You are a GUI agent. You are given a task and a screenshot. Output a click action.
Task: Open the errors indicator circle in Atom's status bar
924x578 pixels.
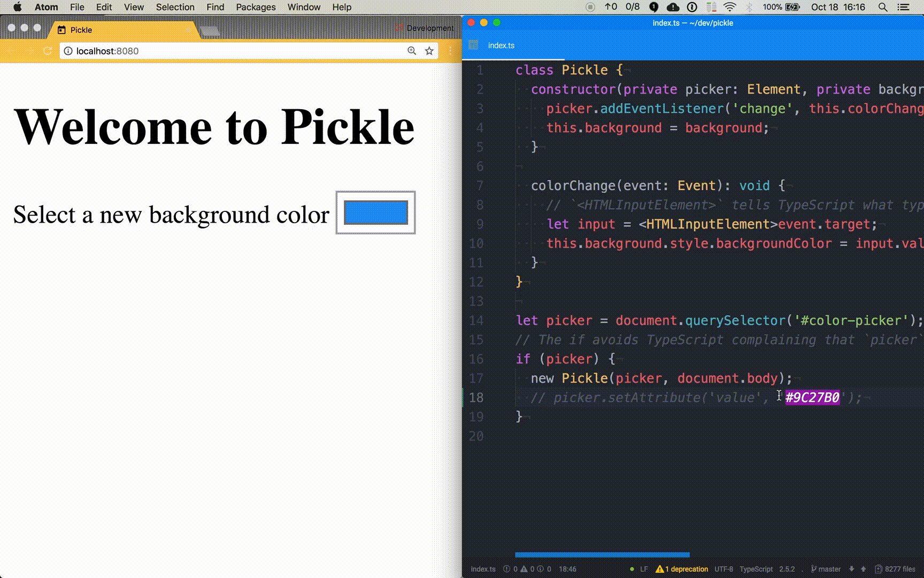point(506,569)
